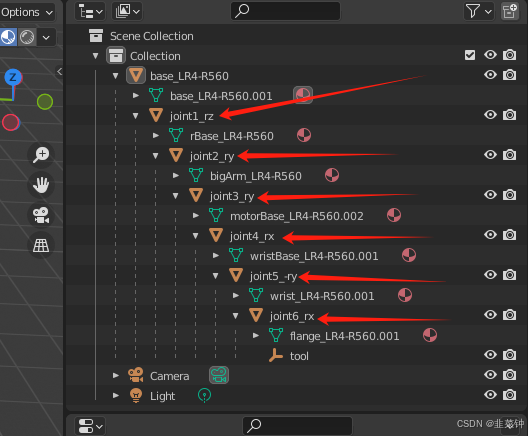This screenshot has width=528, height=436.
Task: Click the lower properties search field
Action: point(297,426)
